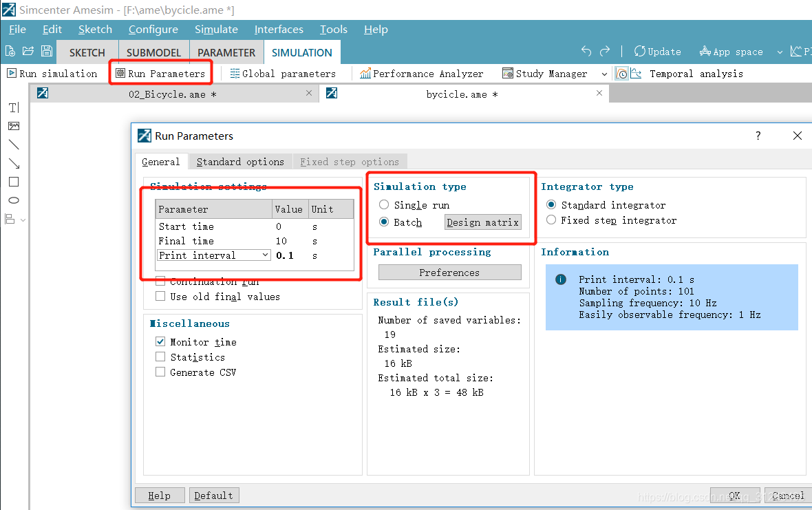Click the undo arrow icon
Screen dimensions: 812x510
[x=586, y=51]
